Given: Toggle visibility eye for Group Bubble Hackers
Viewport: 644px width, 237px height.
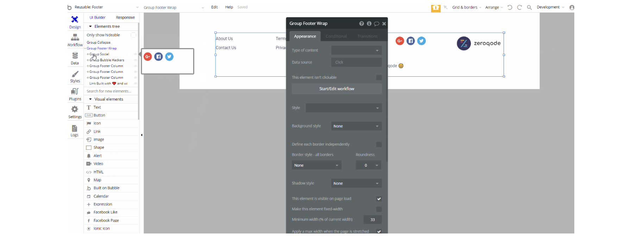Looking at the screenshot, I should pos(135,60).
